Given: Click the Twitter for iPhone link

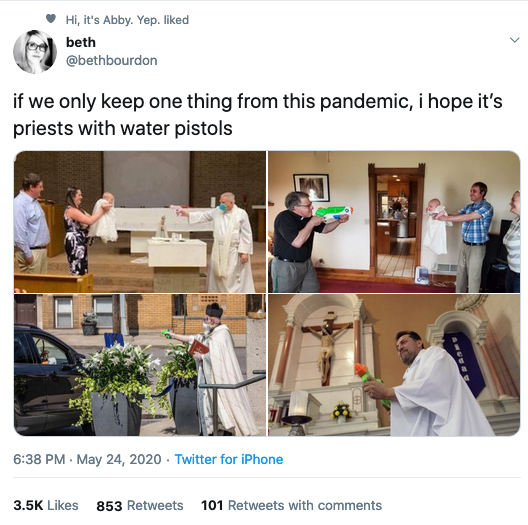Looking at the screenshot, I should 229,459.
